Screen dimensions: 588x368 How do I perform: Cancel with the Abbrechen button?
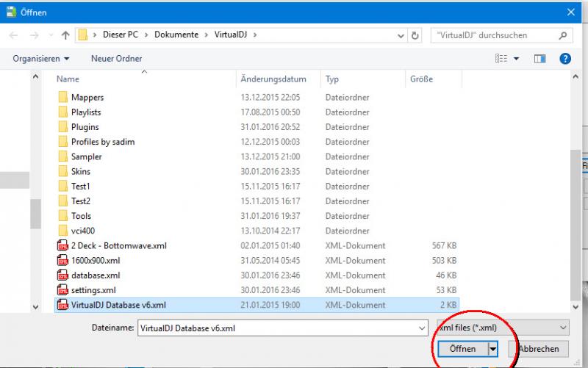539,349
